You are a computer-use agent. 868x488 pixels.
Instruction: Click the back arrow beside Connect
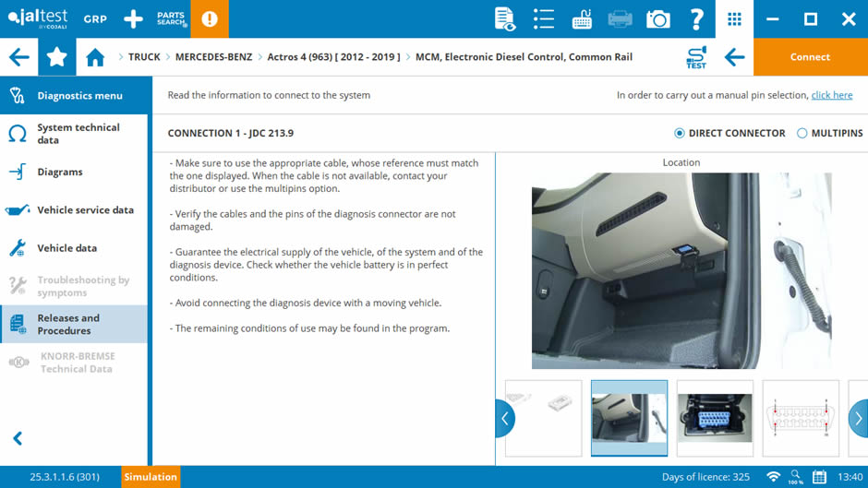(x=735, y=57)
